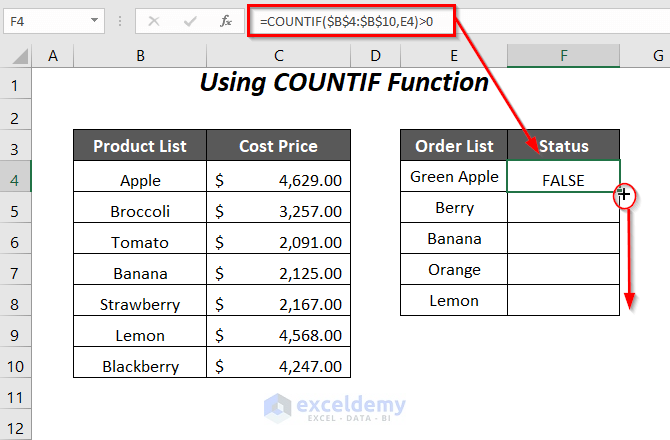670x440 pixels.
Task: Select column C header
Action: pyautogui.click(x=278, y=57)
